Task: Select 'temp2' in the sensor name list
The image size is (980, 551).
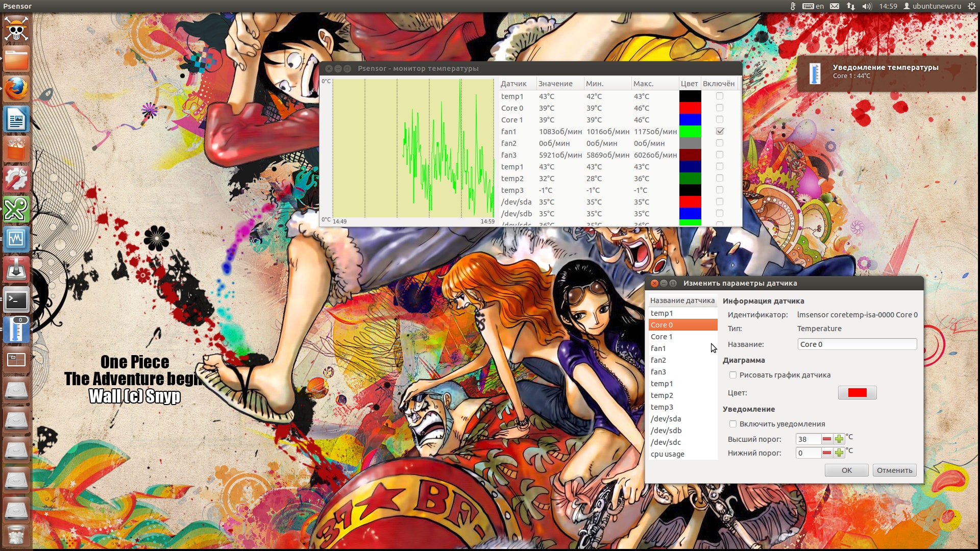Action: 683,395
